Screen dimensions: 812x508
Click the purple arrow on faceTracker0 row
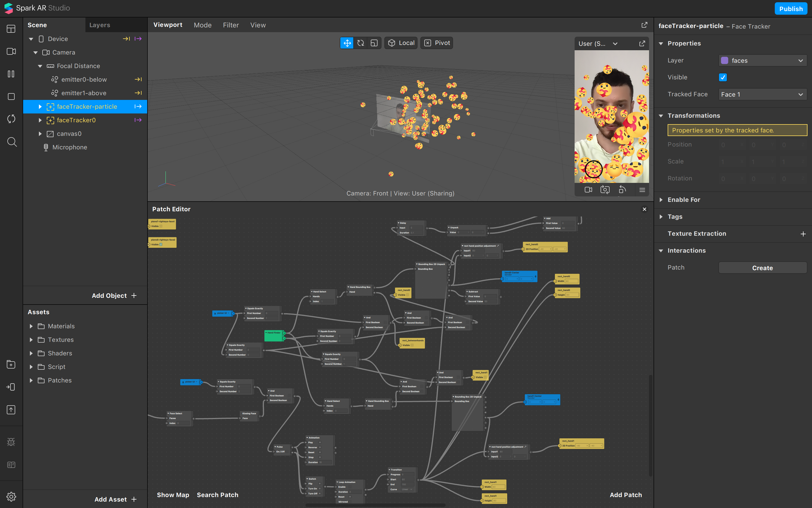[138, 120]
